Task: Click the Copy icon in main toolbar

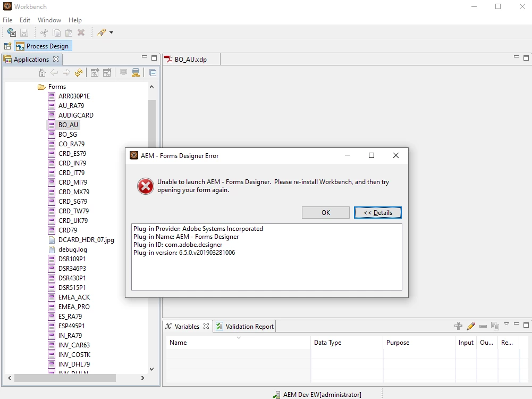Action: (56, 32)
